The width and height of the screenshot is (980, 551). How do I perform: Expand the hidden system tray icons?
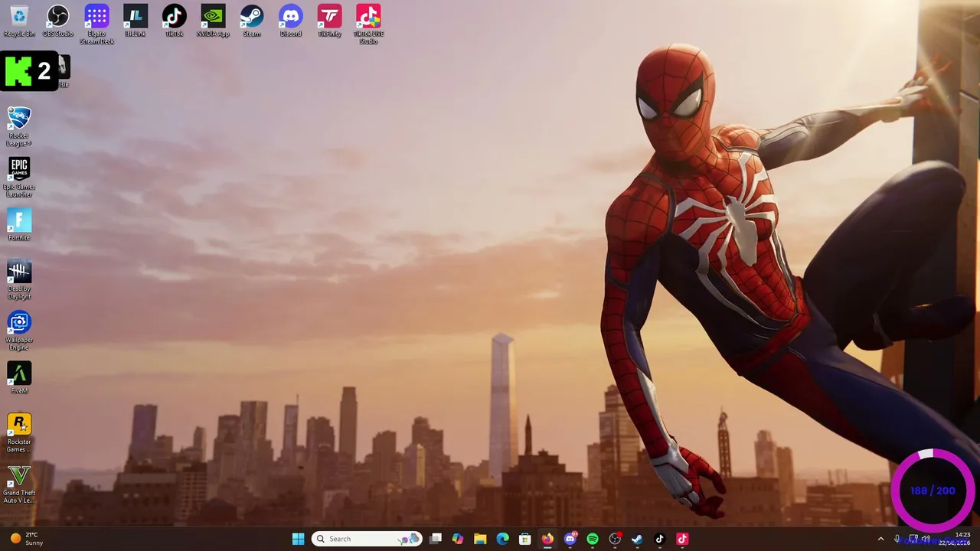click(x=880, y=539)
